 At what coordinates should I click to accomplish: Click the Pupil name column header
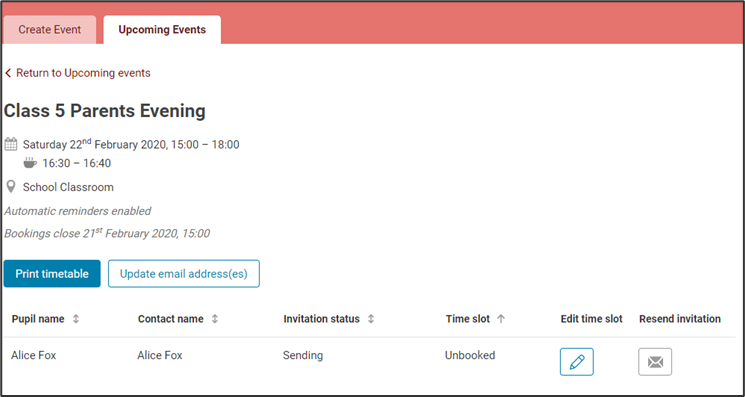pyautogui.click(x=38, y=319)
